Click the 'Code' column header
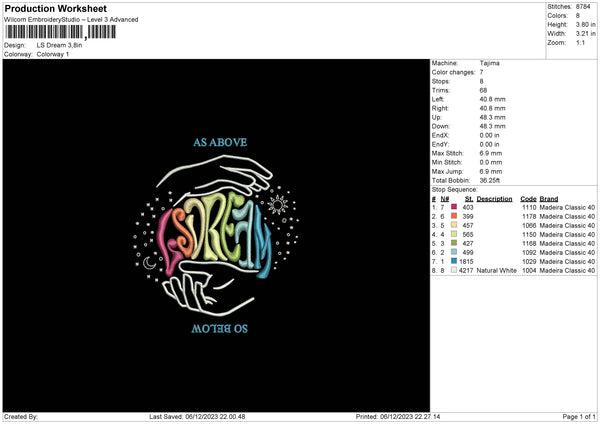The height and width of the screenshot is (424, 600). click(x=528, y=199)
